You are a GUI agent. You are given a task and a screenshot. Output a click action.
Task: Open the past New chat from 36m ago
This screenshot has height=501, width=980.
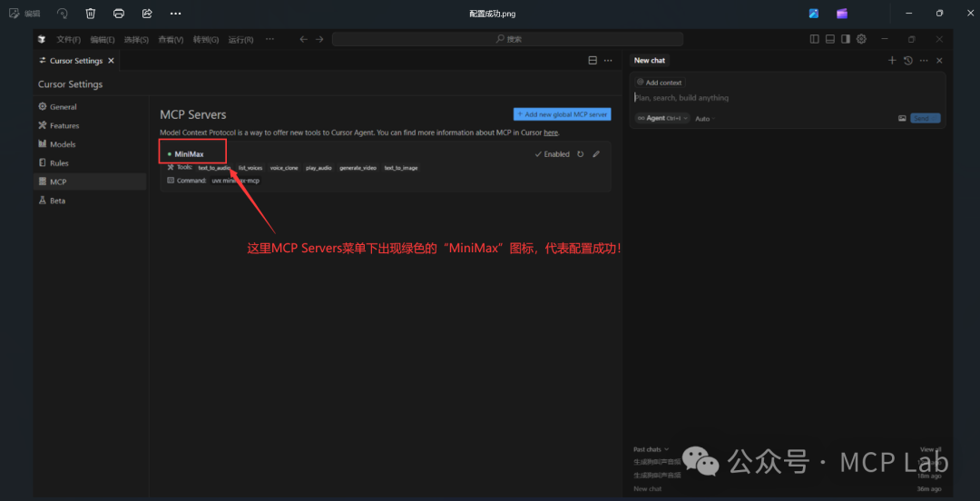click(788, 488)
